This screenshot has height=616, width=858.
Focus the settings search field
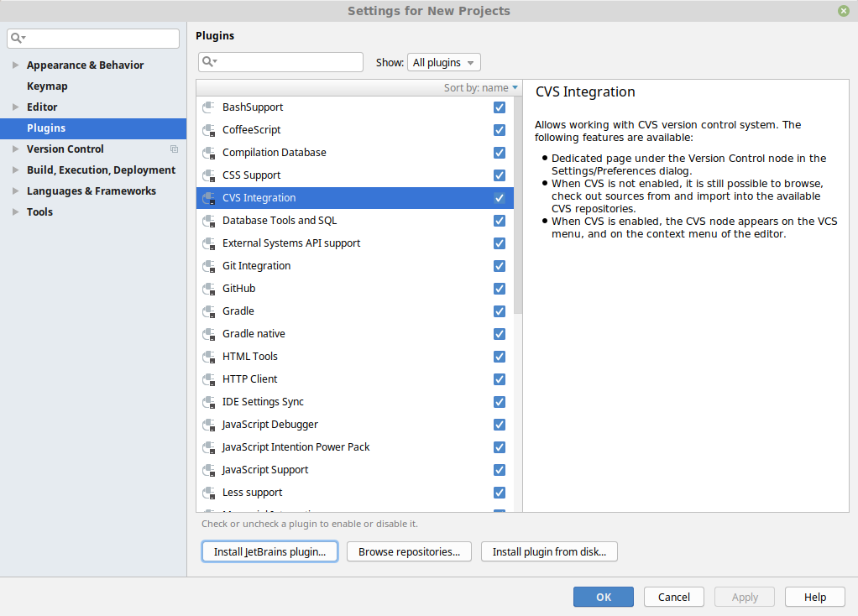pos(93,39)
